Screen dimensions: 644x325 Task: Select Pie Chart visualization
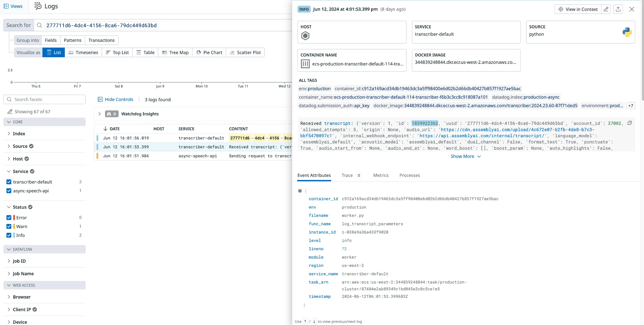209,53
